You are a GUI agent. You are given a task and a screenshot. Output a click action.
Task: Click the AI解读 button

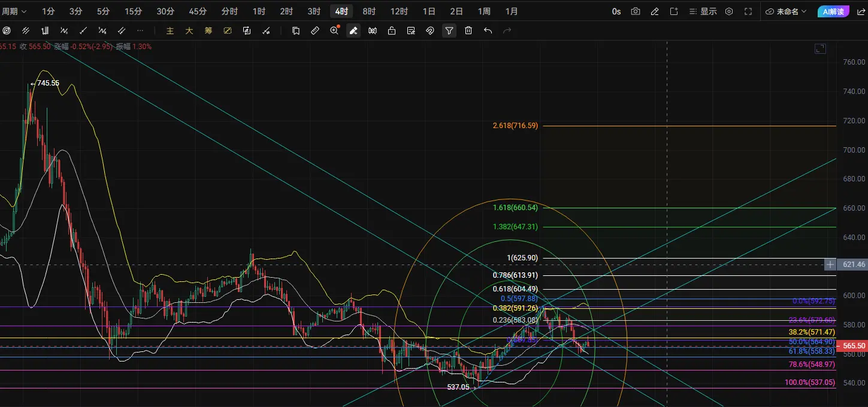pyautogui.click(x=833, y=11)
